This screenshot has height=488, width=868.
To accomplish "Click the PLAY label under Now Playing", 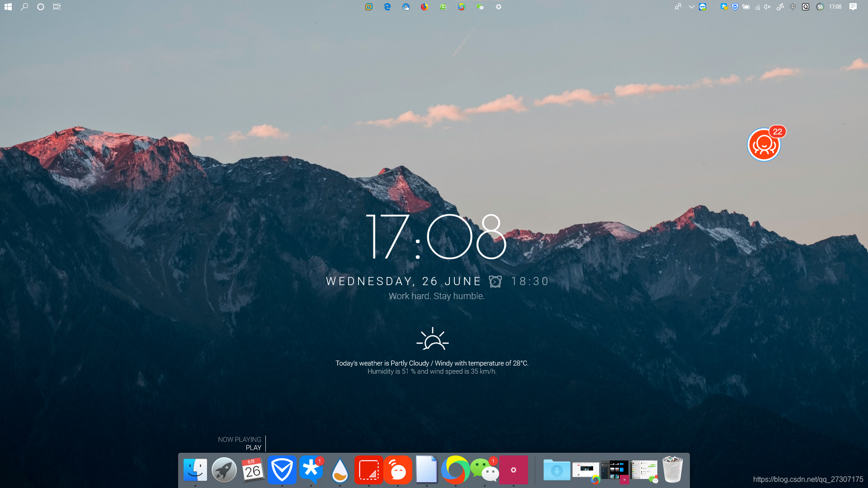I will click(253, 448).
